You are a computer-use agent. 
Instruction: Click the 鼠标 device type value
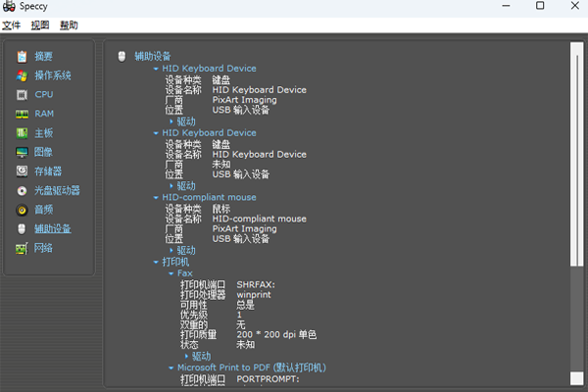coord(221,209)
